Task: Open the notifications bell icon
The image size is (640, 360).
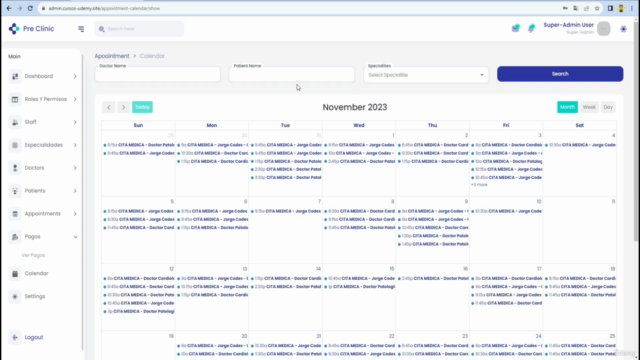Action: coord(531,28)
